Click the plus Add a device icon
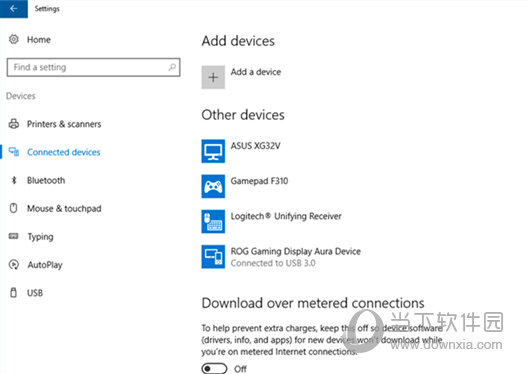 [213, 77]
